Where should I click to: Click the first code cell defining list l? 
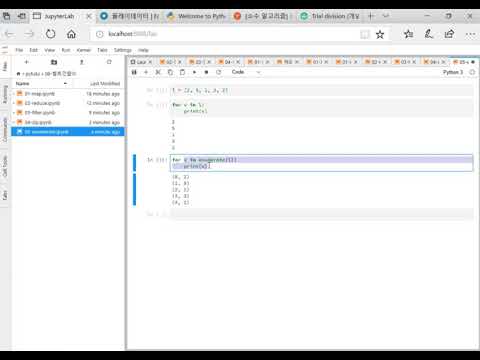[321, 90]
